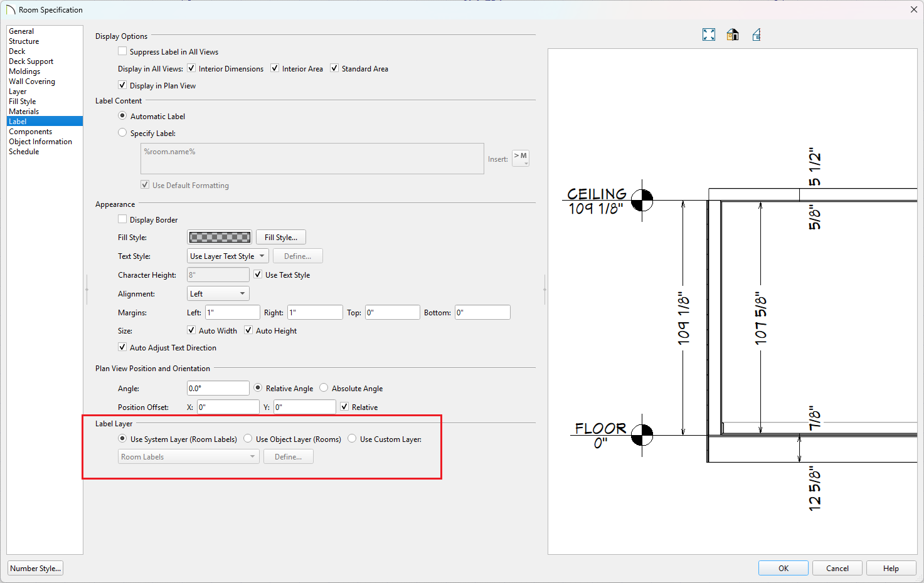The image size is (924, 583).
Task: Go to the Materials panel
Action: tap(24, 112)
